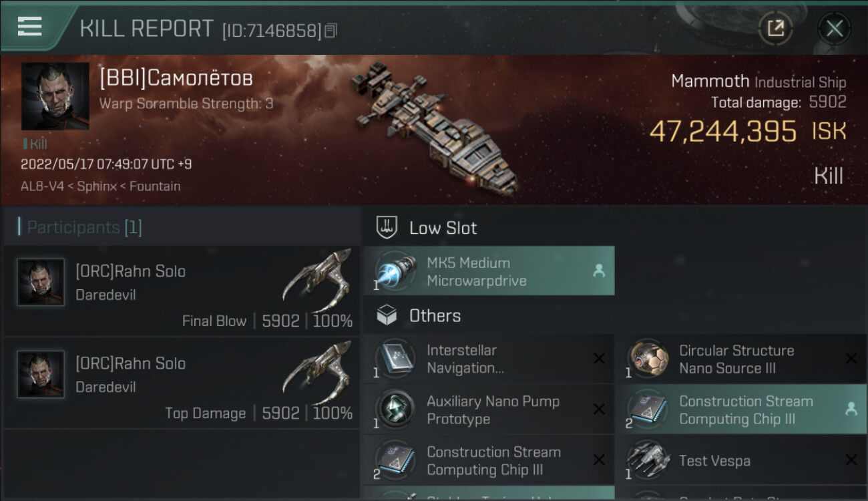Click the Test Vespa drone icon
The height and width of the screenshot is (501, 868).
[x=648, y=460]
